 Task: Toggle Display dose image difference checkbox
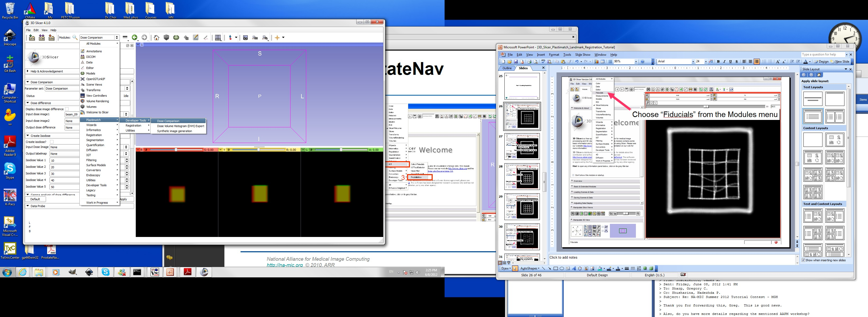(67, 109)
